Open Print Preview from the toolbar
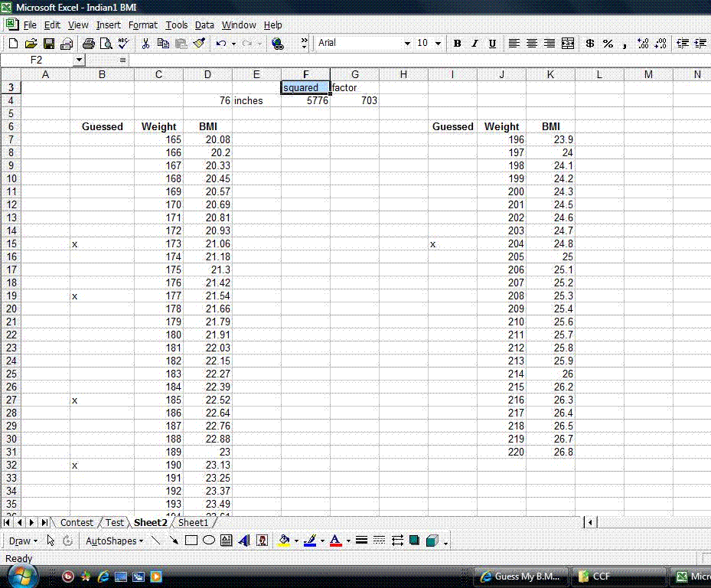This screenshot has height=588, width=711. [x=106, y=44]
